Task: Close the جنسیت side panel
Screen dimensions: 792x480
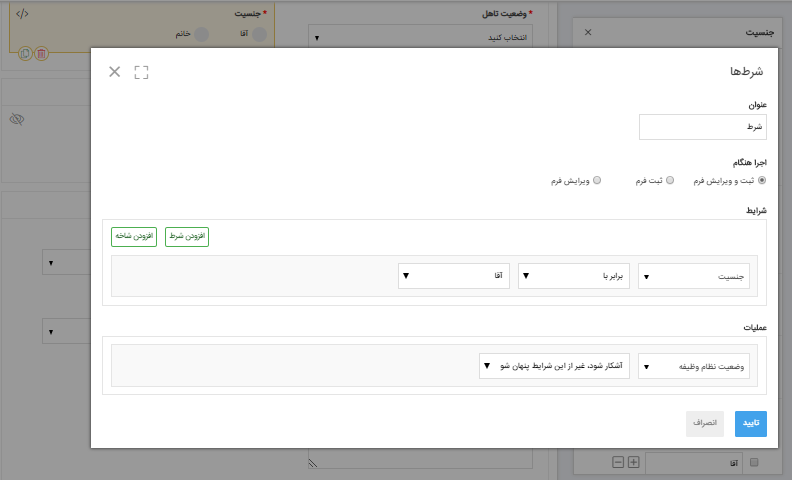Action: point(588,32)
